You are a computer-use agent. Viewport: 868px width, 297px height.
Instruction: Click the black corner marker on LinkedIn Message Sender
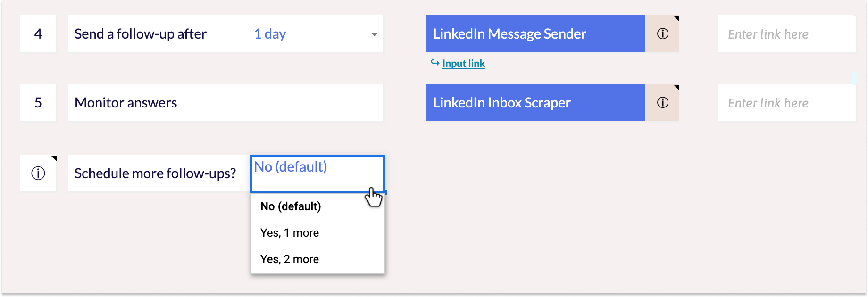pos(676,19)
